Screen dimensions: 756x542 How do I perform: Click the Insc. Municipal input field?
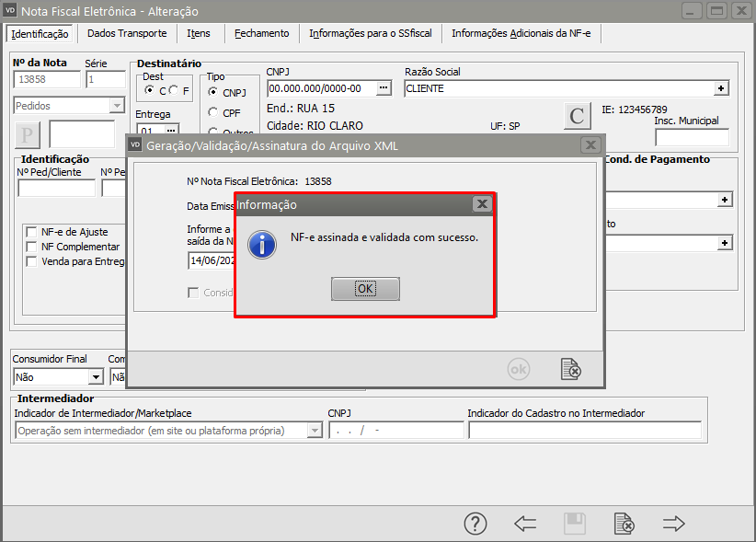692,138
